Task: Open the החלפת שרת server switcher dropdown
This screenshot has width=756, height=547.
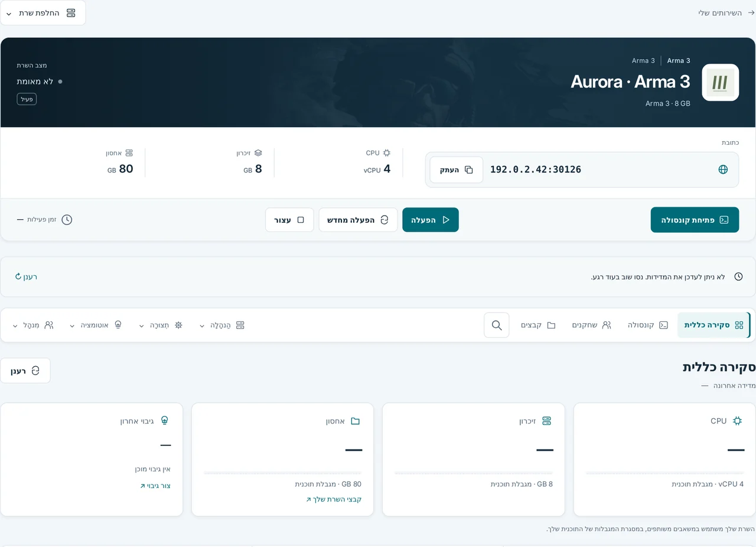Action: [43, 13]
